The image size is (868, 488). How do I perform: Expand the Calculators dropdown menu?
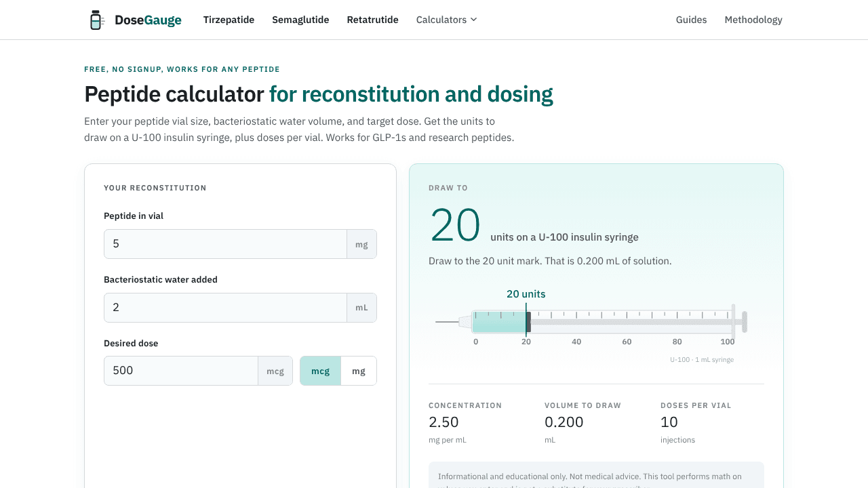(446, 20)
